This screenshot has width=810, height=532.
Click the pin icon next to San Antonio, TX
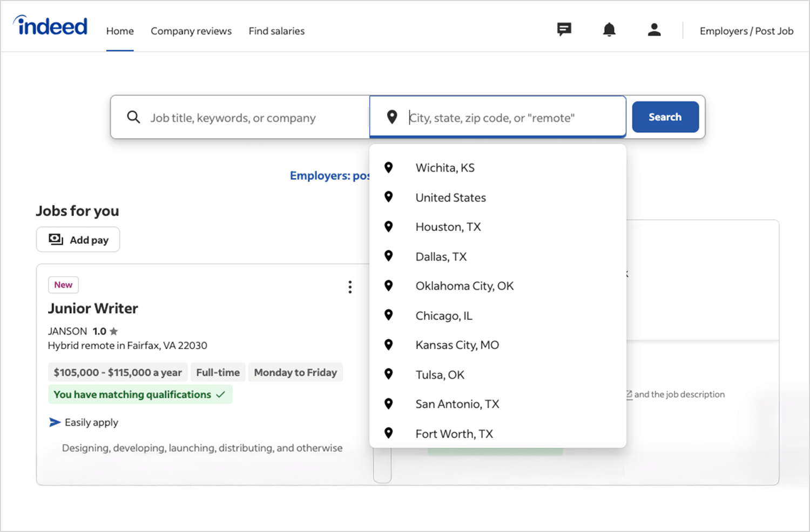(388, 404)
